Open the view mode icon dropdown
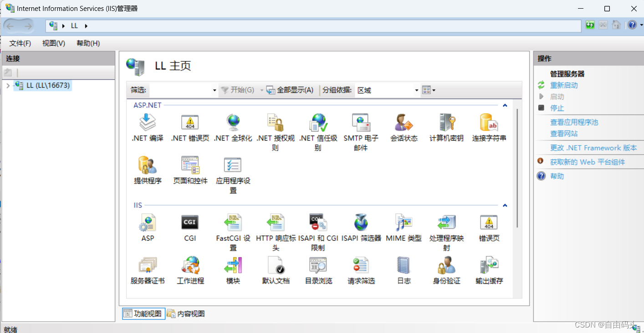Screen dimensions: 644x333 pos(429,90)
